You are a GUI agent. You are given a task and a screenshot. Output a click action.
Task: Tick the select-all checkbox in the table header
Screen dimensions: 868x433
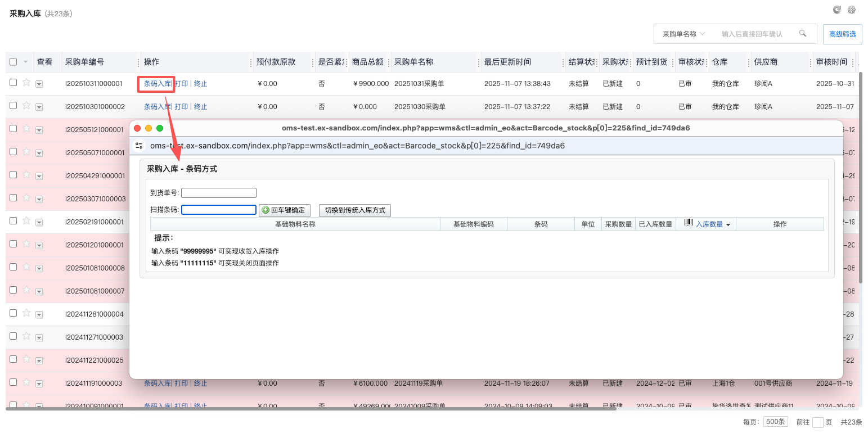pyautogui.click(x=14, y=62)
